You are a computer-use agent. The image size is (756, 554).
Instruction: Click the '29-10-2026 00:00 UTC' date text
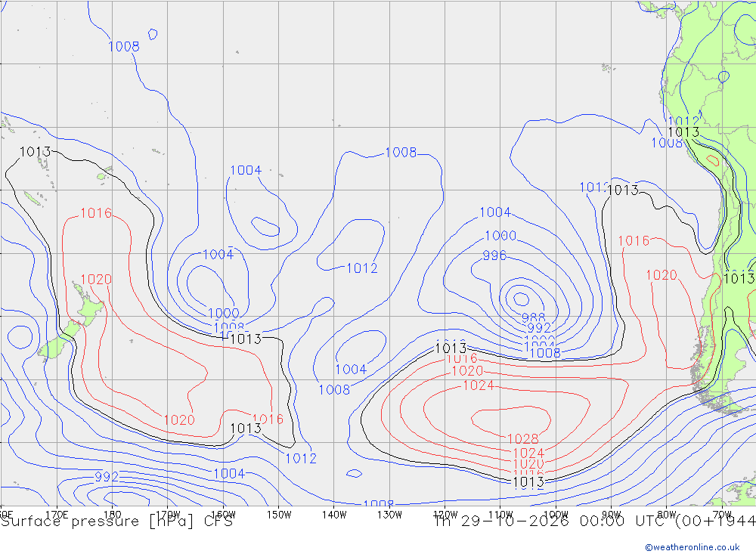[563, 522]
